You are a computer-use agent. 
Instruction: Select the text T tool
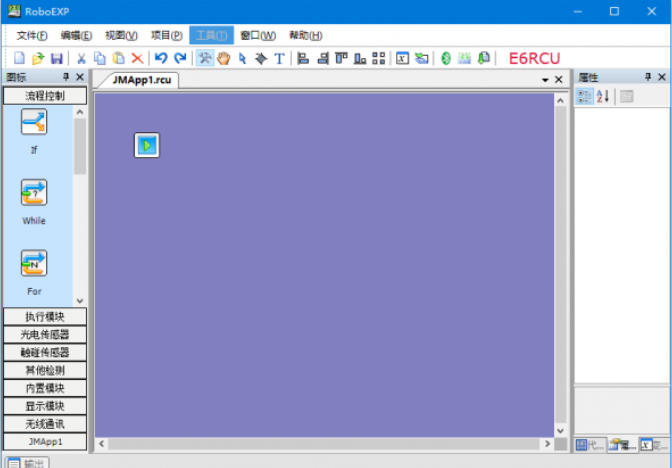point(279,59)
